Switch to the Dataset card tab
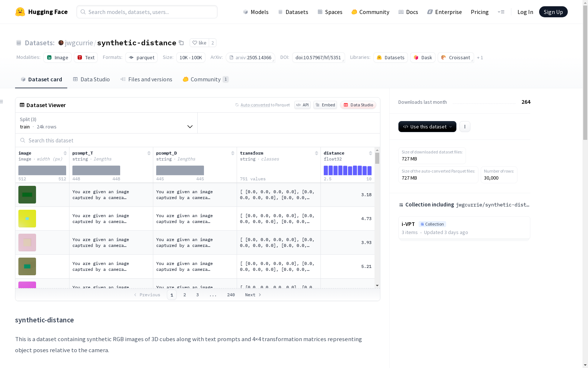This screenshot has width=588, height=368. (x=41, y=79)
